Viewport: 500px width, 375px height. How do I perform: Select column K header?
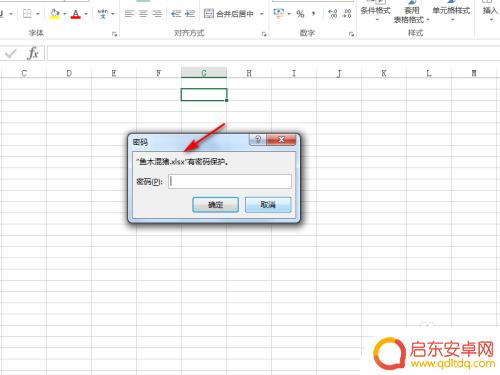[384, 73]
